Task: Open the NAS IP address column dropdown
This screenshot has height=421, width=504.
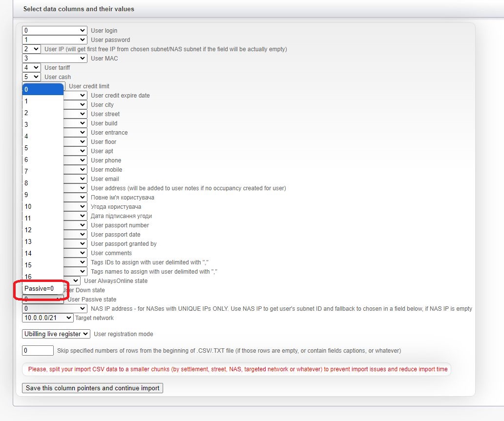Action: point(54,309)
